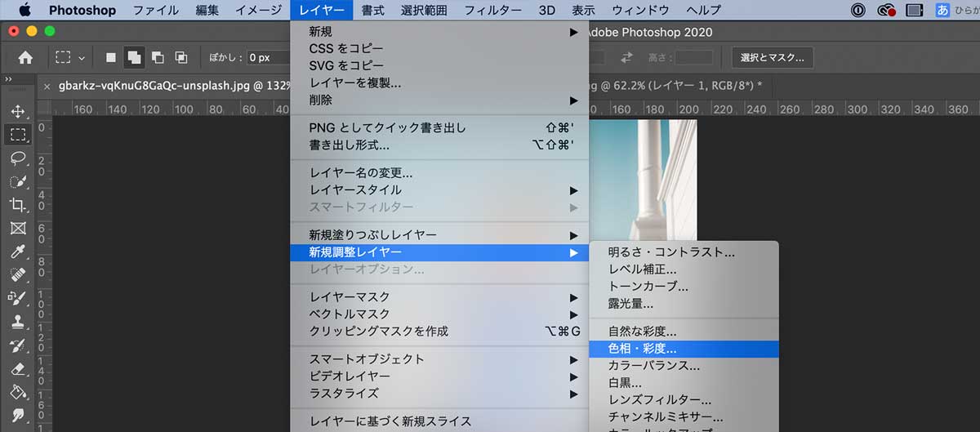Select the Lasso tool
The width and height of the screenshot is (980, 432).
tap(18, 158)
